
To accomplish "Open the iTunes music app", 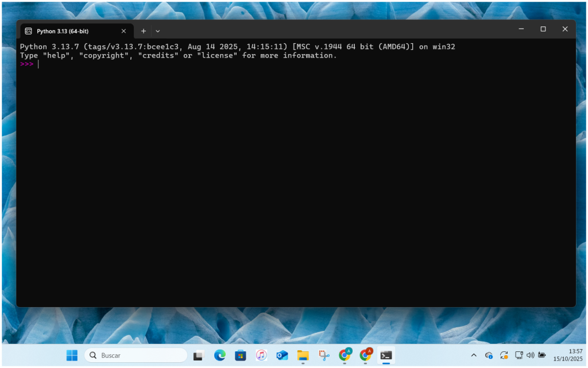I will point(261,355).
